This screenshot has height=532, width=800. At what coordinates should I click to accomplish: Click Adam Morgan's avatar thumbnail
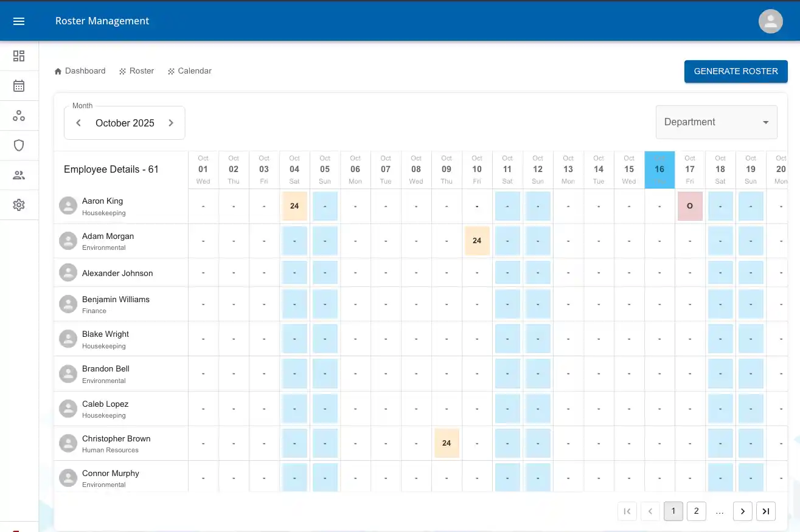click(x=68, y=240)
